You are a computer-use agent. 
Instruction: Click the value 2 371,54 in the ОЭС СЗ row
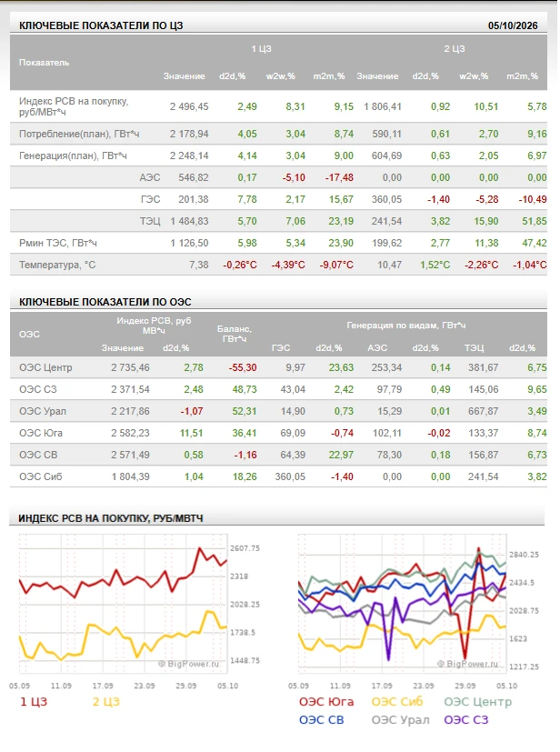[x=130, y=389]
